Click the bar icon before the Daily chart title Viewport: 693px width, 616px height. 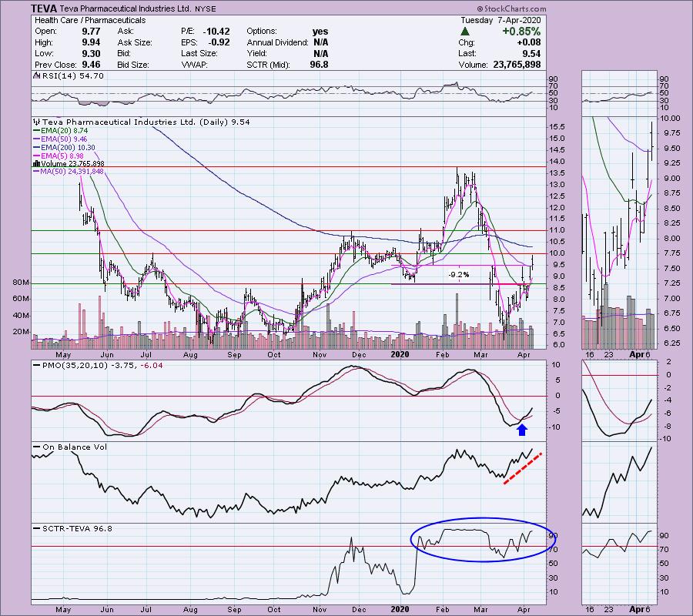(x=37, y=122)
